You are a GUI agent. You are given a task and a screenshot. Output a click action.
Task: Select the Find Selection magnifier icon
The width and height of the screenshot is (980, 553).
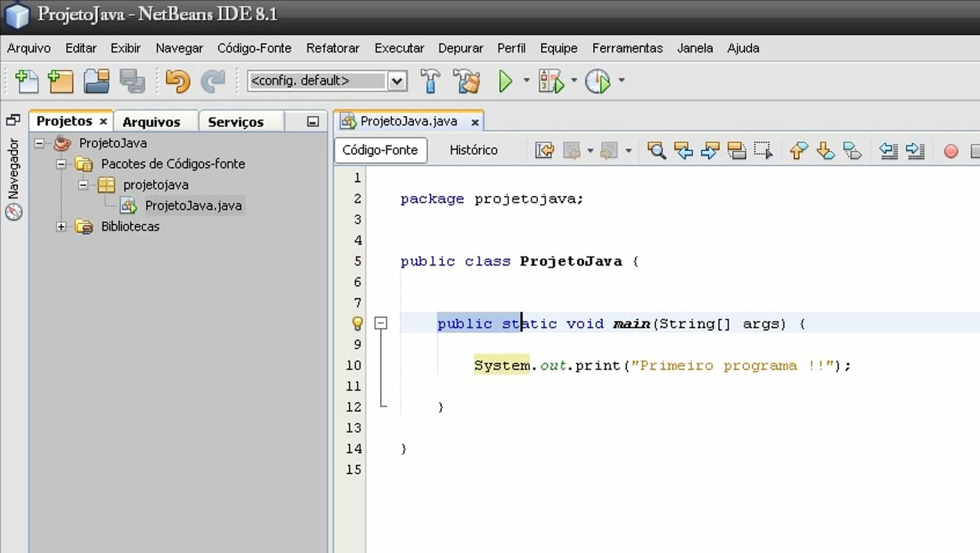(657, 151)
